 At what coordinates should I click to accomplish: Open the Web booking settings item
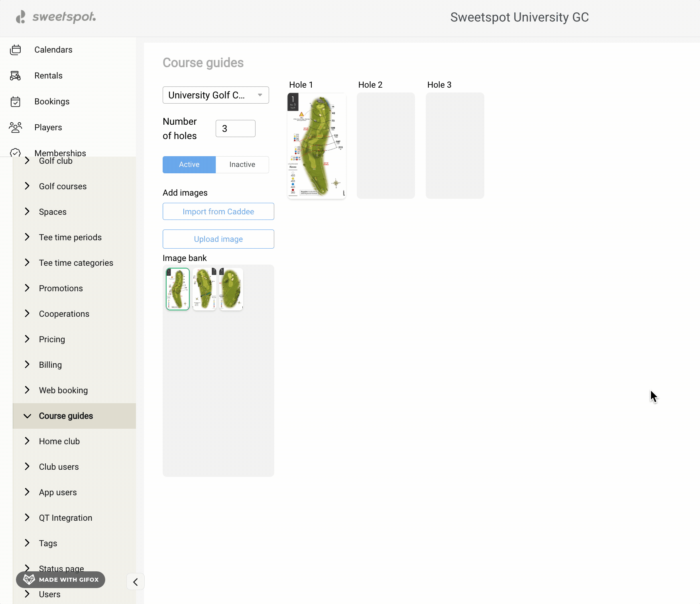tap(63, 390)
